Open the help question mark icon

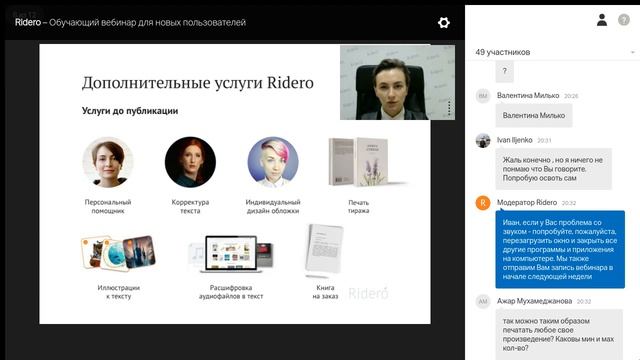tap(624, 20)
